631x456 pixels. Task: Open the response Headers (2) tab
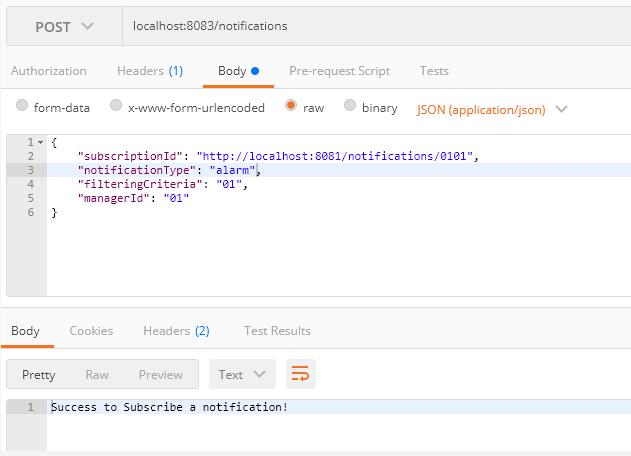pos(176,330)
